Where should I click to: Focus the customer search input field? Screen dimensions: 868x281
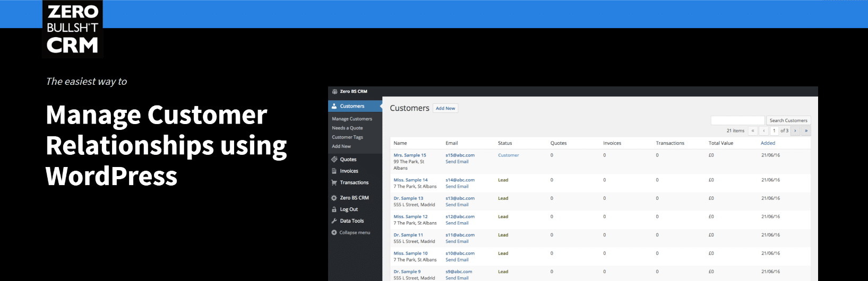(x=737, y=120)
